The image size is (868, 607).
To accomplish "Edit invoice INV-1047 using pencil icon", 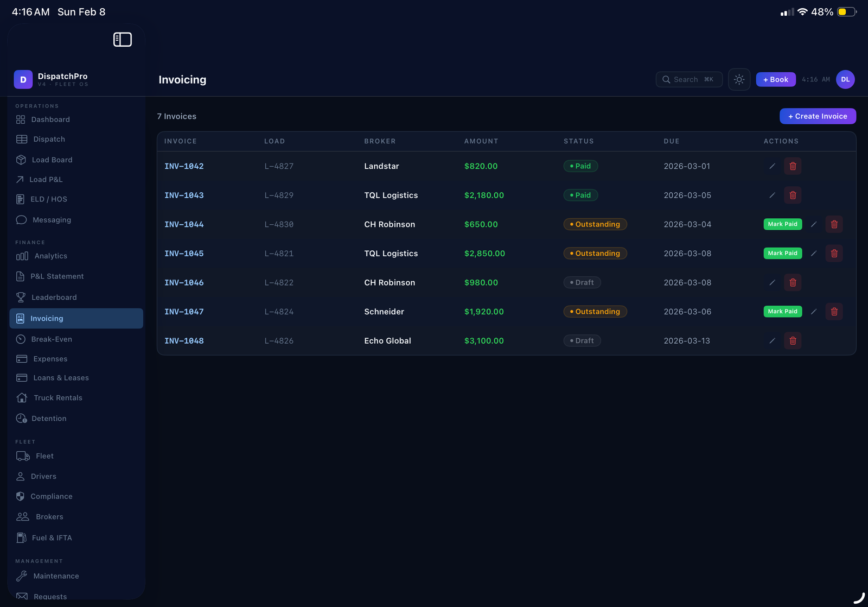I will coord(813,312).
